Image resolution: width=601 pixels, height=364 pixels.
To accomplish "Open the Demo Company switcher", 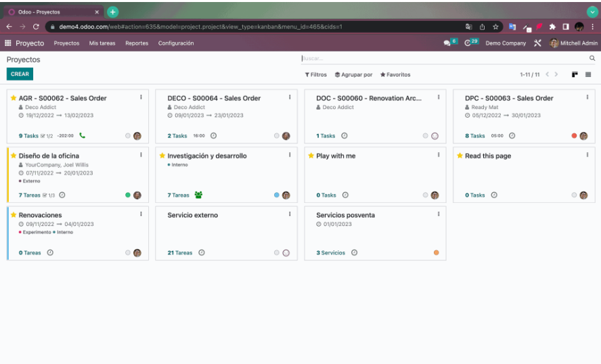I will (506, 43).
